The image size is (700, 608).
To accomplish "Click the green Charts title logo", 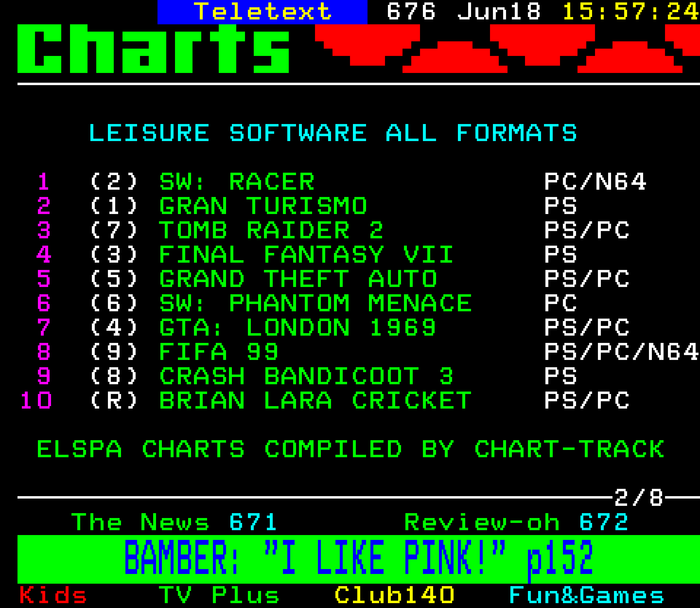I will 153,48.
